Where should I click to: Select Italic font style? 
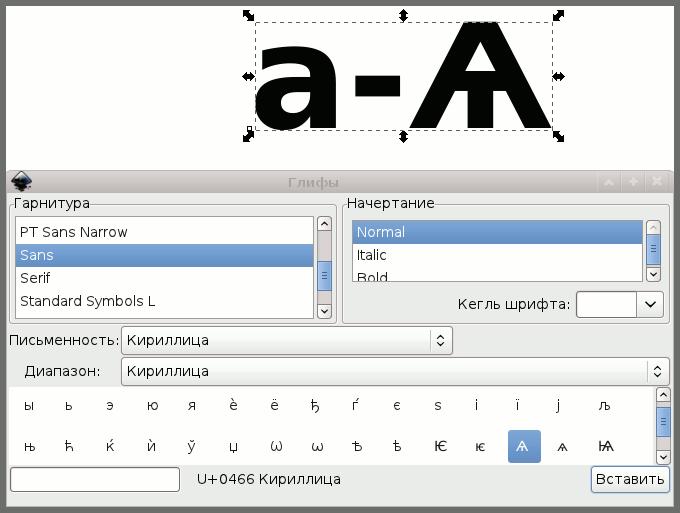pyautogui.click(x=497, y=255)
